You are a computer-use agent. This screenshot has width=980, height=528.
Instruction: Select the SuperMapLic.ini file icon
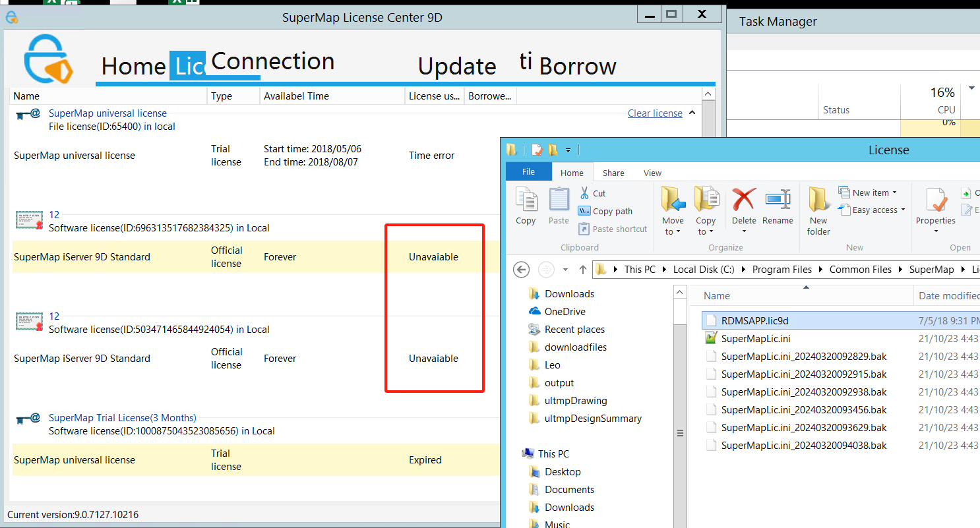pyautogui.click(x=711, y=338)
